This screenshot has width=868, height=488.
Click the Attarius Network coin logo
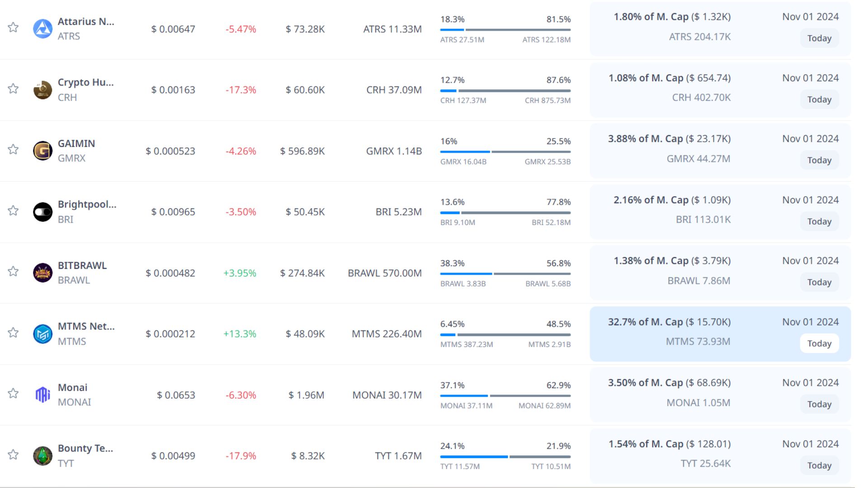click(x=42, y=29)
